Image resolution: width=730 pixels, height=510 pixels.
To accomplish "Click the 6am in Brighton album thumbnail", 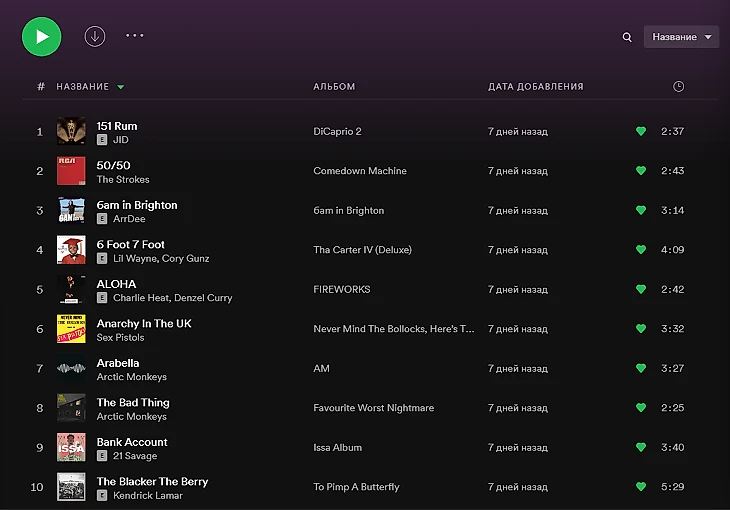I will pyautogui.click(x=71, y=210).
